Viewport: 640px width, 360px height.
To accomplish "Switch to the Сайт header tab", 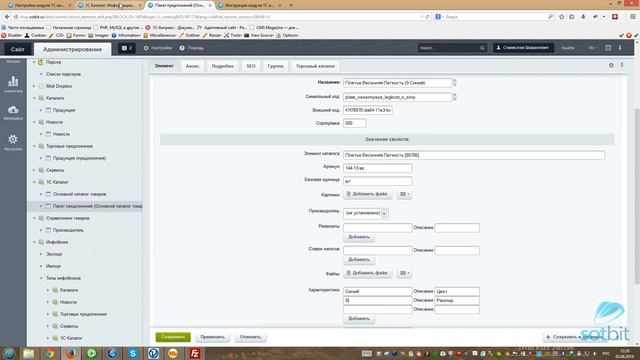I will 18,49.
